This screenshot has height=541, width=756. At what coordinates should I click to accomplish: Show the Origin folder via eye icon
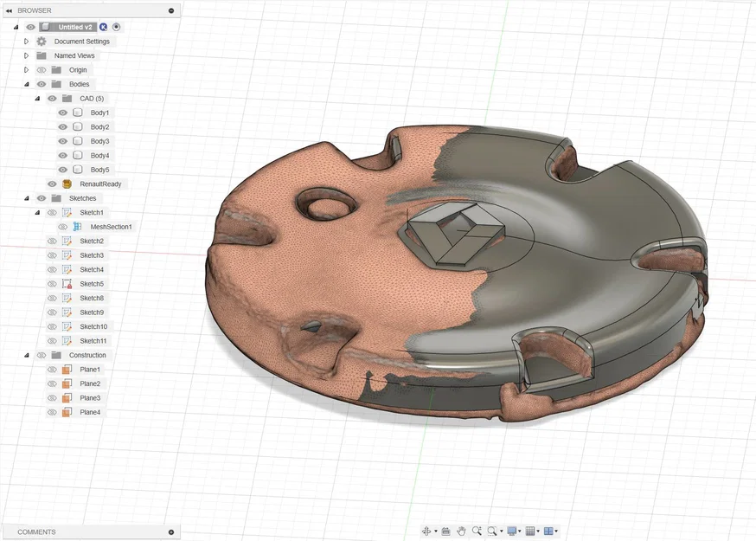pyautogui.click(x=42, y=70)
